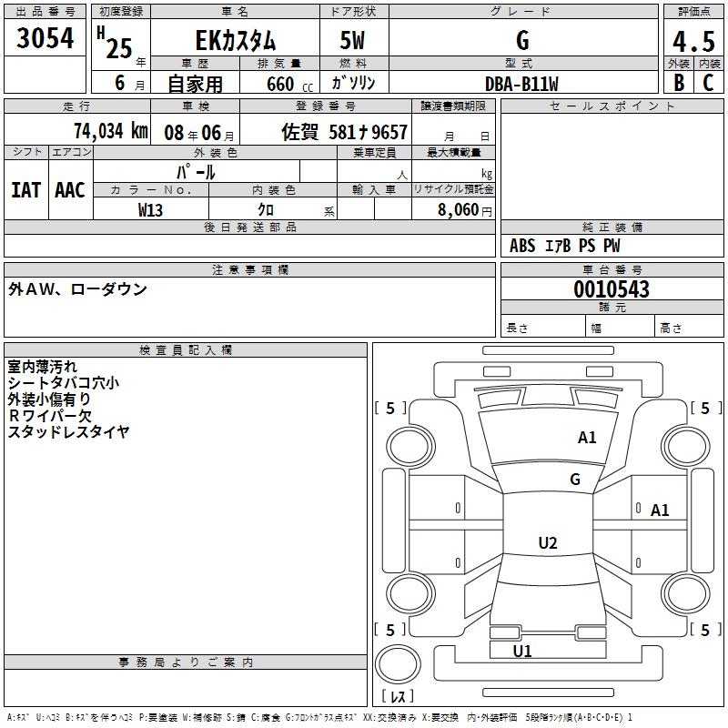Click the レス spare tire label
This screenshot has width=728, height=728.
(398, 696)
